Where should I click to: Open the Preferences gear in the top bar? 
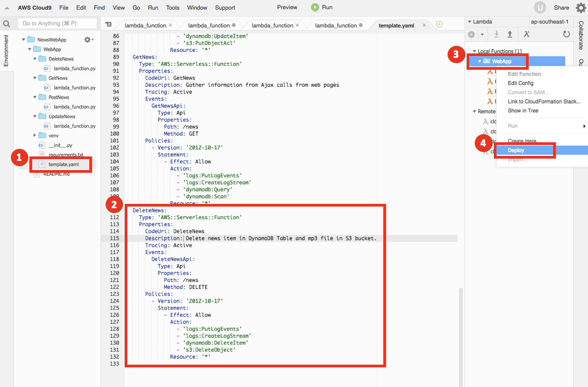click(580, 8)
